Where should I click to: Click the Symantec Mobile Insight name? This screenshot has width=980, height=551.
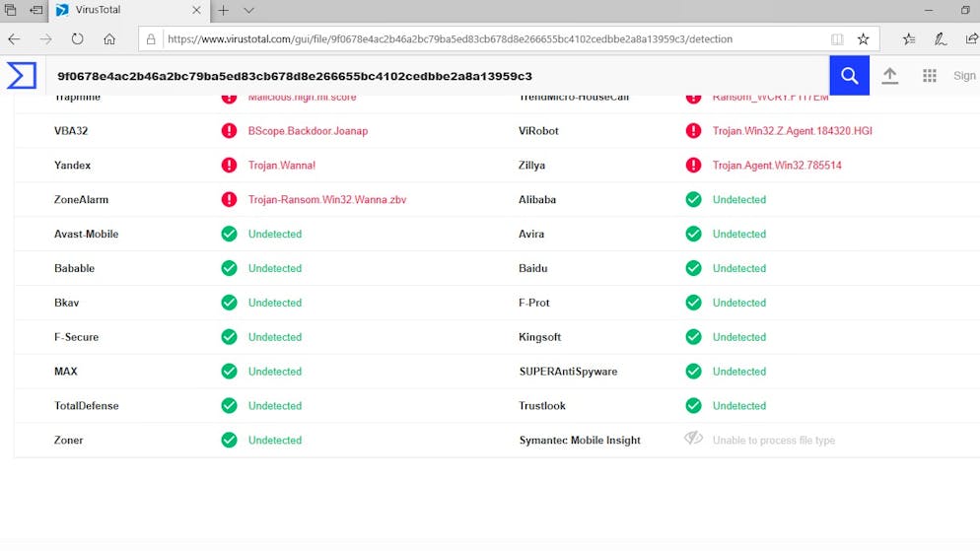coord(580,440)
